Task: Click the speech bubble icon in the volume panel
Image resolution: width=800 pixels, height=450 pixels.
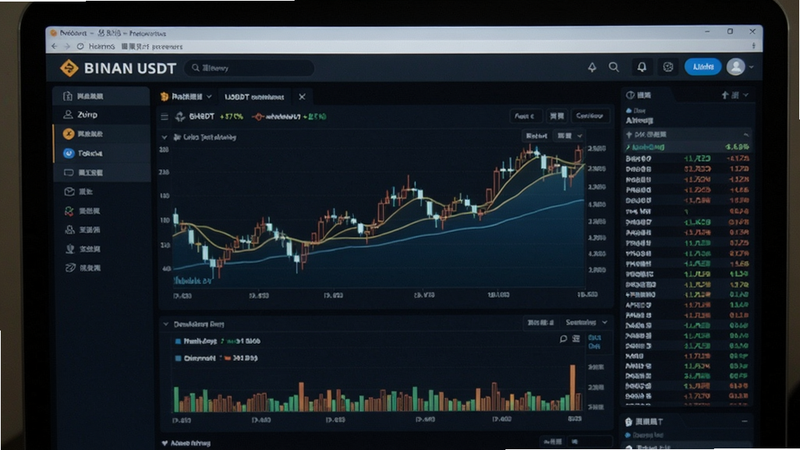Action: tap(563, 339)
